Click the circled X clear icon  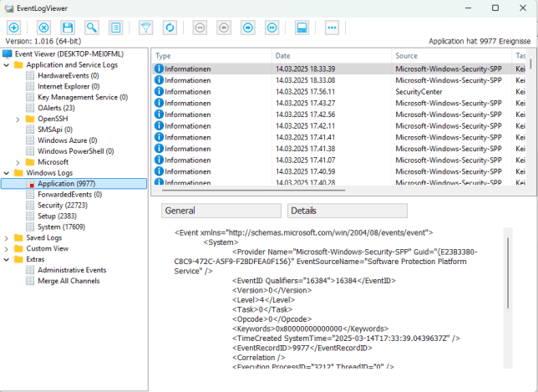click(x=44, y=28)
